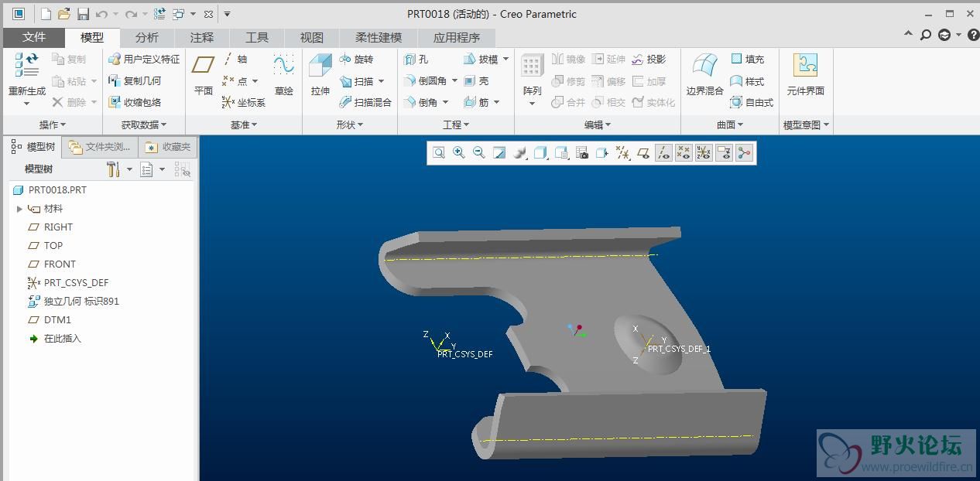Select 独立几何 标识891 feature in tree
Image resolution: width=980 pixels, height=481 pixels.
(x=74, y=302)
